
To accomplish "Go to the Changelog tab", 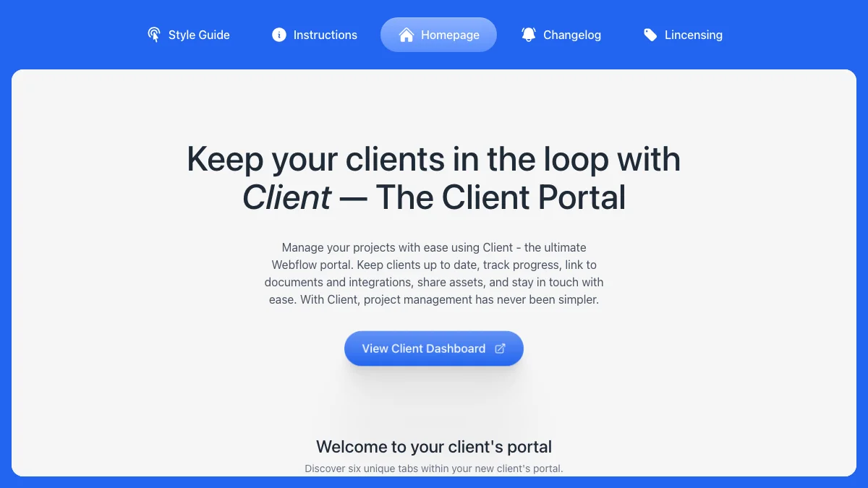I will pyautogui.click(x=561, y=35).
